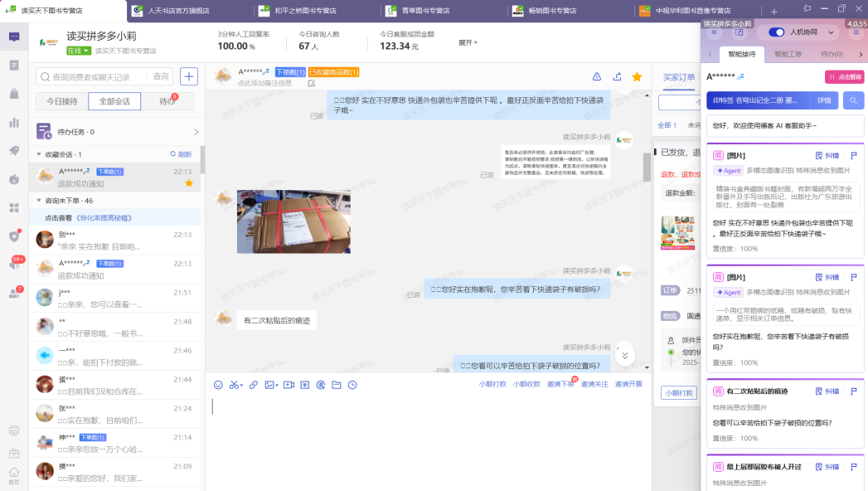The width and height of the screenshot is (868, 491).
Task: Open the bar chart statistics sidebar icon
Action: click(14, 122)
